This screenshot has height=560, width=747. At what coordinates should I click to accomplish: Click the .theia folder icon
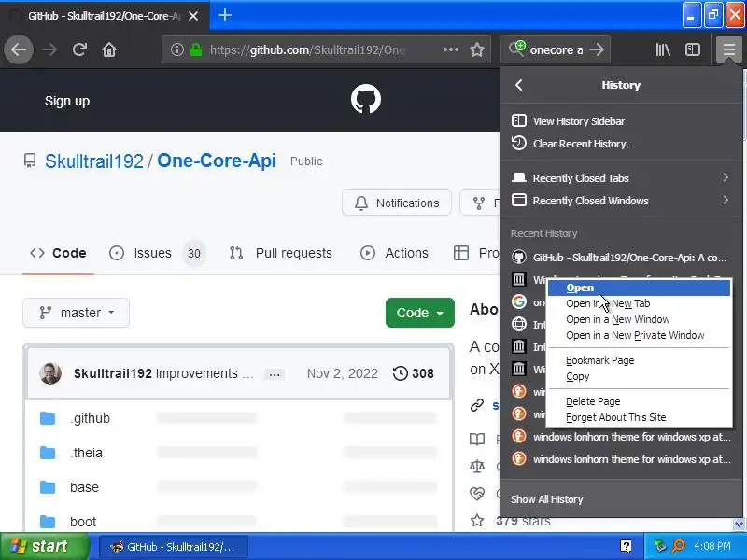(48, 453)
